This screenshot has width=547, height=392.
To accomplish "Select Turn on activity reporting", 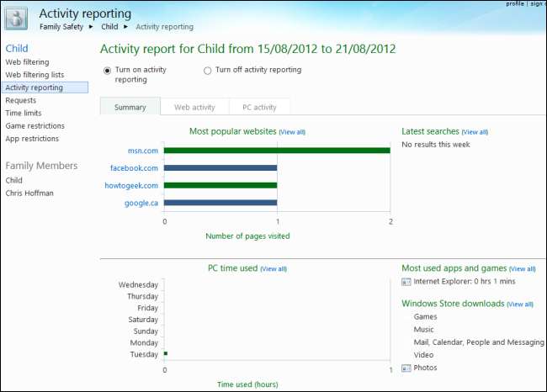I will 107,71.
